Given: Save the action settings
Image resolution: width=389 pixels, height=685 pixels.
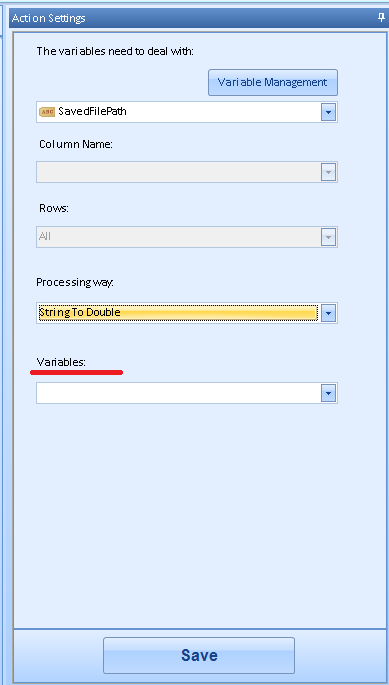Looking at the screenshot, I should [199, 655].
